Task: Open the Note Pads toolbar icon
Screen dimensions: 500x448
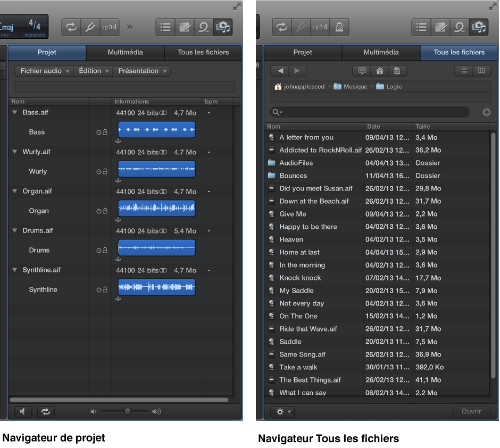Action: 185,27
